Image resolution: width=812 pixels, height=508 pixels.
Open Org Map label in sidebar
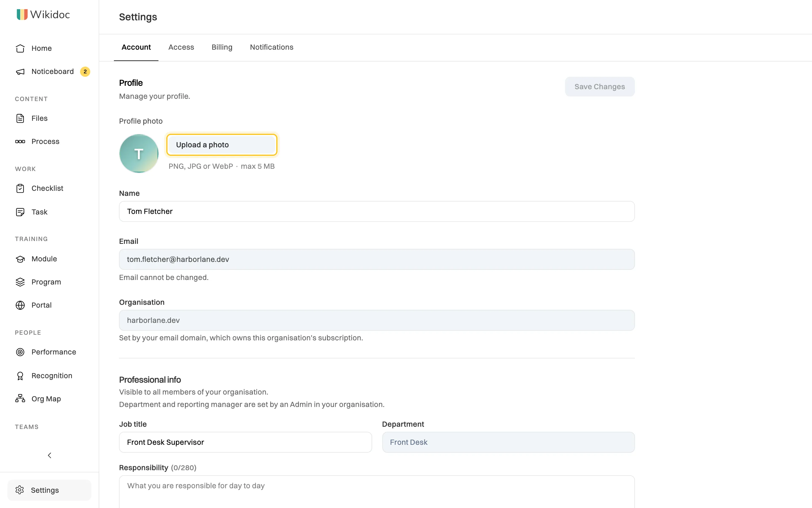click(46, 399)
